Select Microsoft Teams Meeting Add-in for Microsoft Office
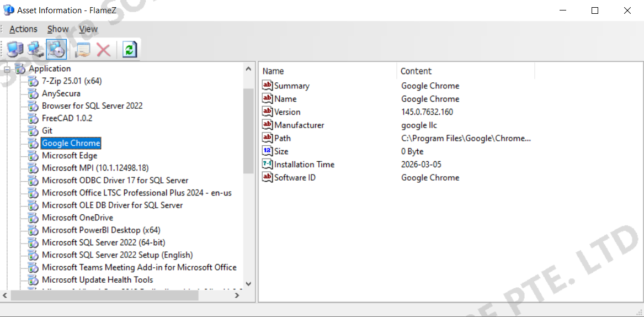 tap(139, 267)
